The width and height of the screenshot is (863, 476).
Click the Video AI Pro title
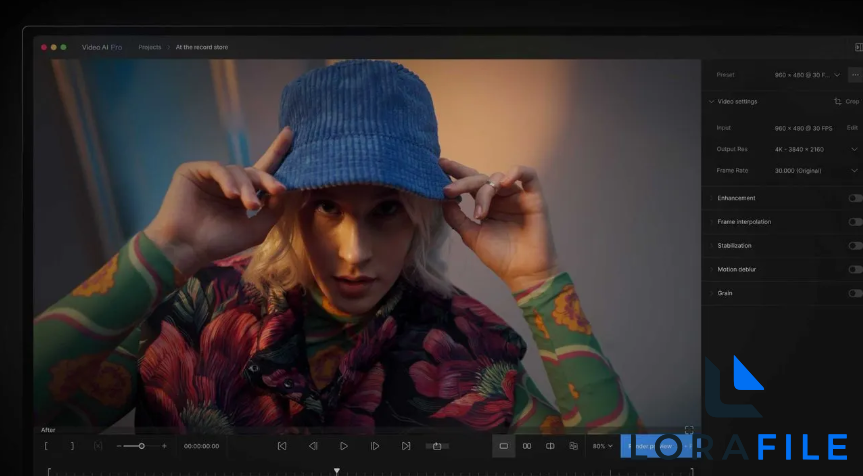[x=102, y=47]
